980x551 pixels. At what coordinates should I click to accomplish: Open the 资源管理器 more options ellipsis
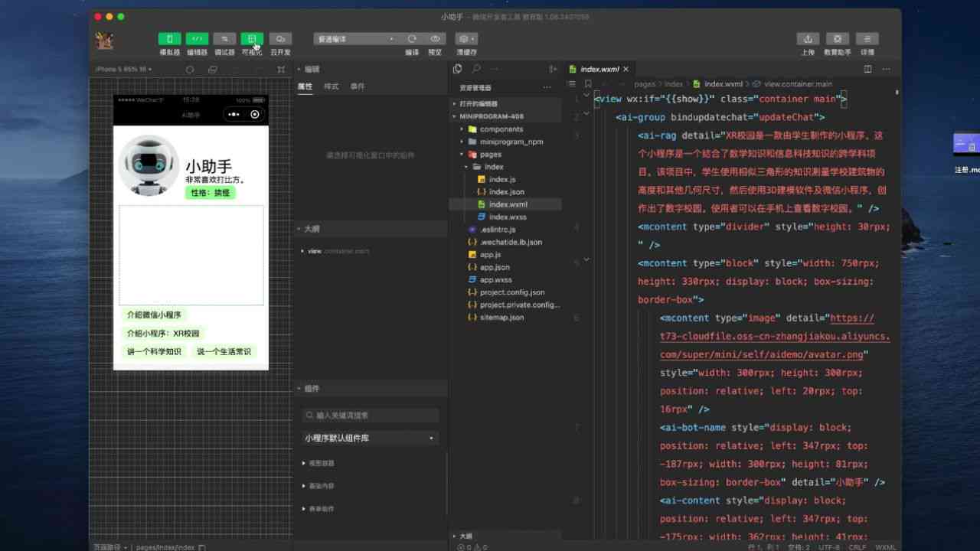click(x=547, y=88)
